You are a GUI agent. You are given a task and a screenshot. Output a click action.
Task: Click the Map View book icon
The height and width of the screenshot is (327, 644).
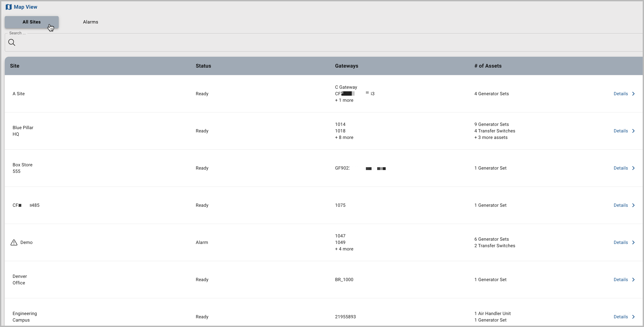(8, 7)
